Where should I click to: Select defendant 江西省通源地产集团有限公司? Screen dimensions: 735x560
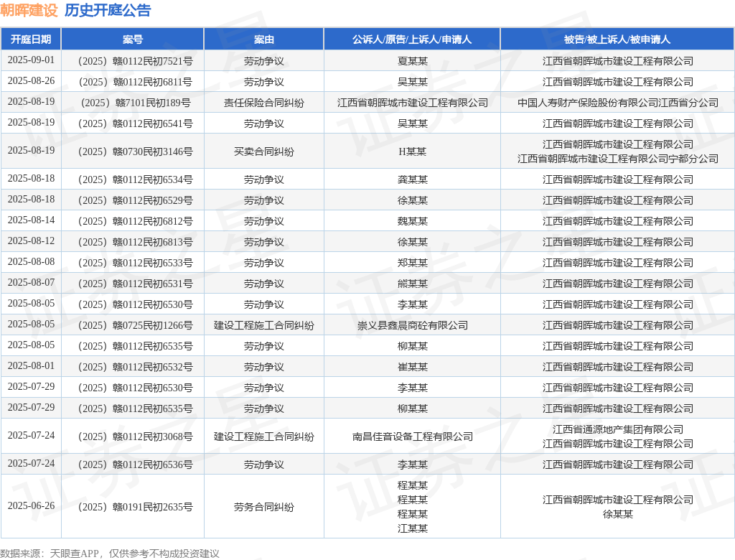[x=618, y=429]
